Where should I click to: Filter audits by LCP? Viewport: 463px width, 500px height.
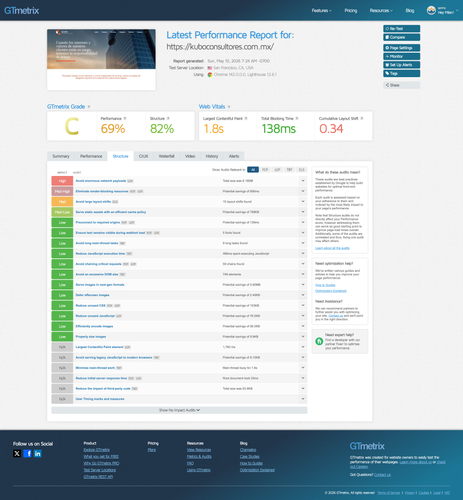click(x=277, y=170)
